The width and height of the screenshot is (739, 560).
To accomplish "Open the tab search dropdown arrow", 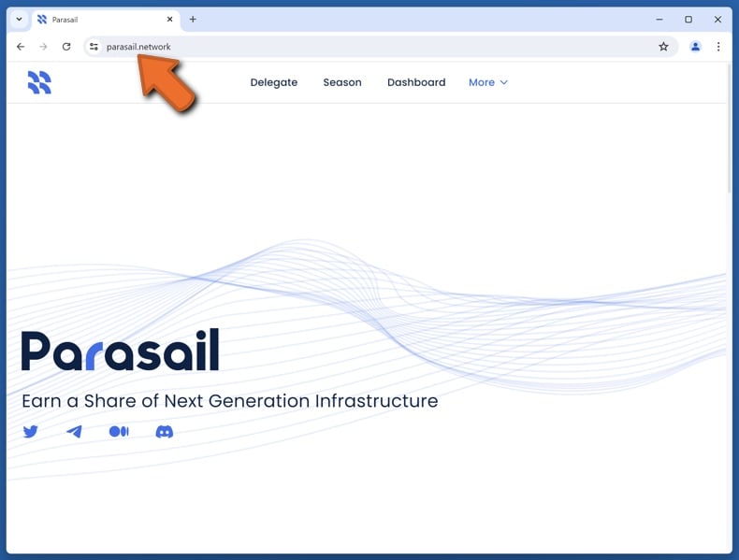I will pos(20,20).
